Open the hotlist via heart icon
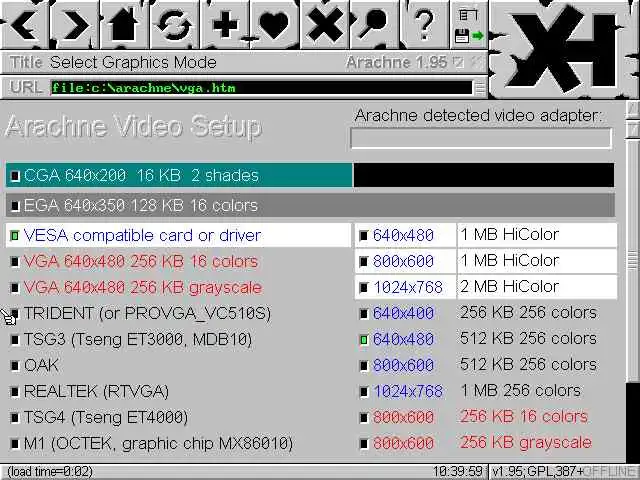Image resolution: width=640 pixels, height=480 pixels. [275, 25]
